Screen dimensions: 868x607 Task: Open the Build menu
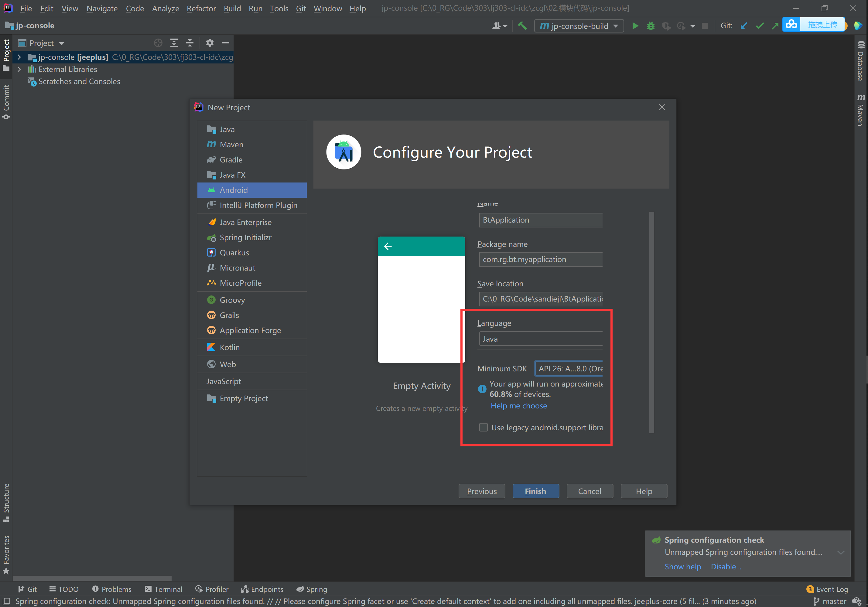tap(232, 8)
